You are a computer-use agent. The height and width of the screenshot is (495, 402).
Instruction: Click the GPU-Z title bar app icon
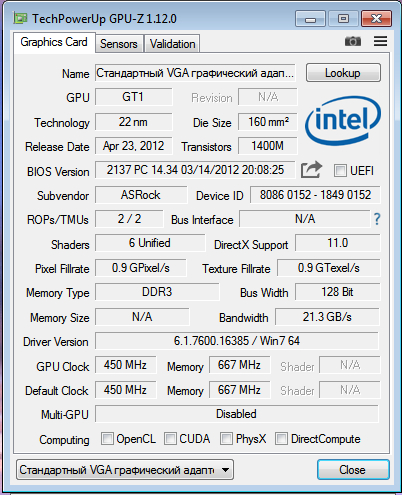(x=20, y=18)
